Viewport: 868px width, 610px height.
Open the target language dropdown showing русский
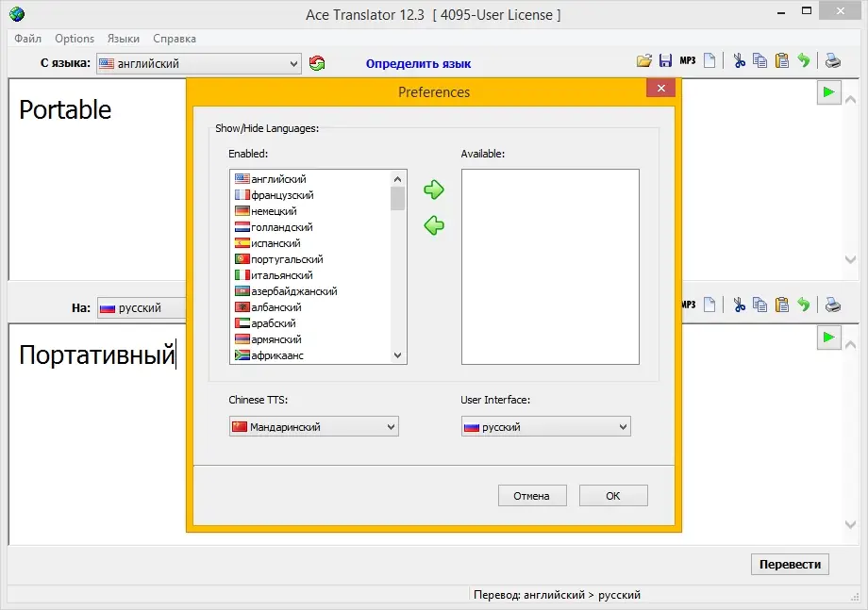click(x=142, y=307)
